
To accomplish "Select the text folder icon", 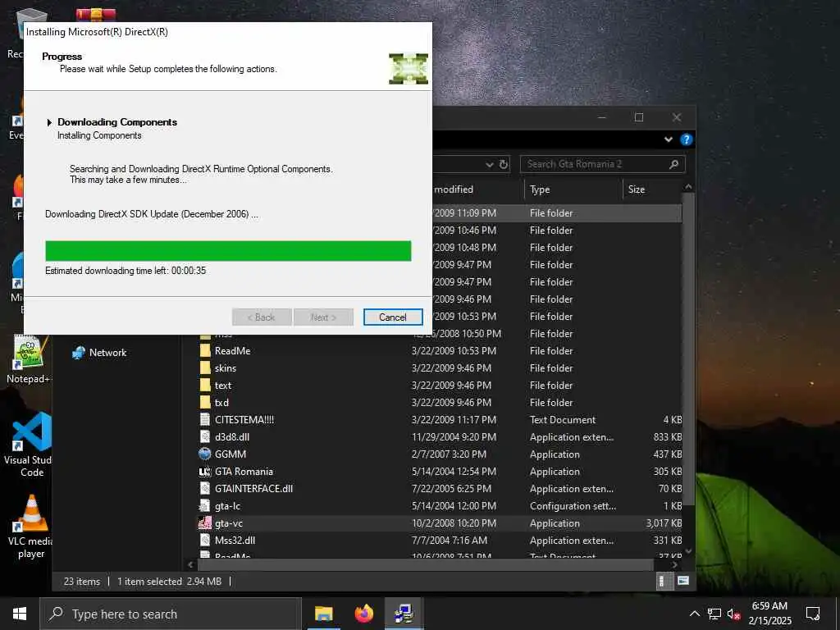I will tap(204, 386).
